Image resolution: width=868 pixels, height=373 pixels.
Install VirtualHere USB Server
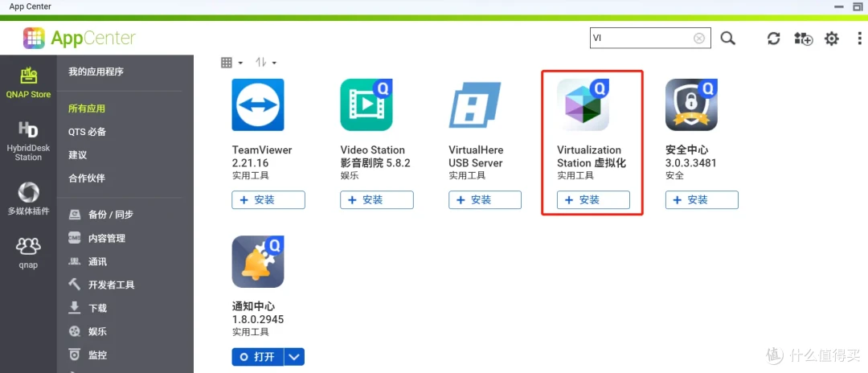pos(485,200)
